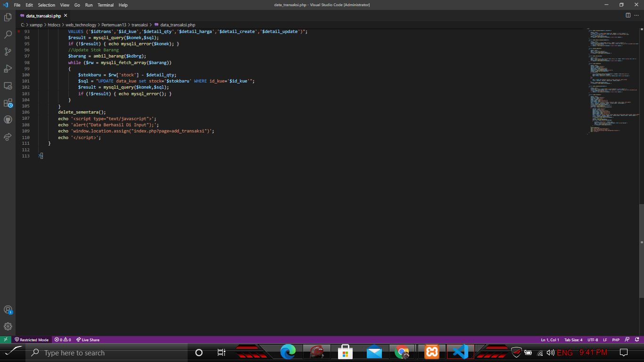Change end of line sequence LF
This screenshot has height=362, width=644.
(605, 339)
